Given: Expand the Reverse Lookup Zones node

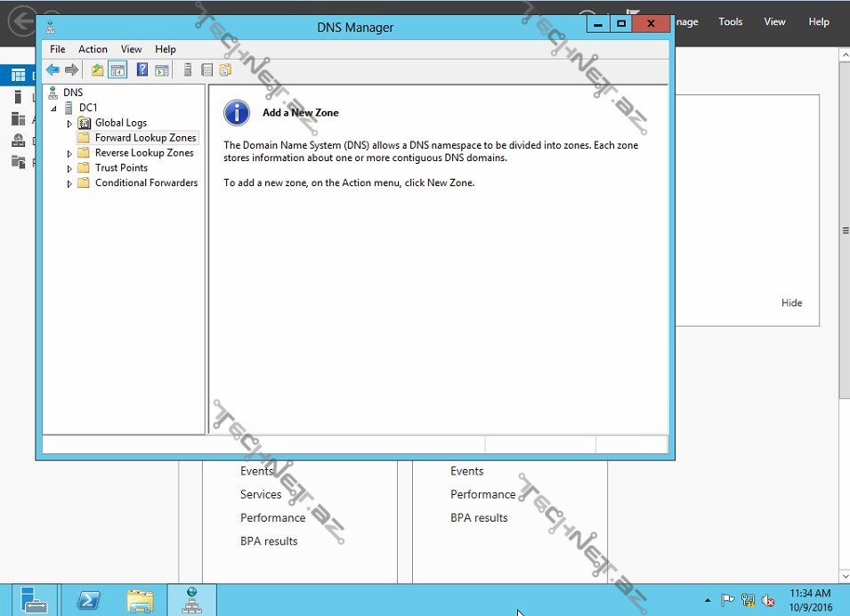Looking at the screenshot, I should 69,154.
